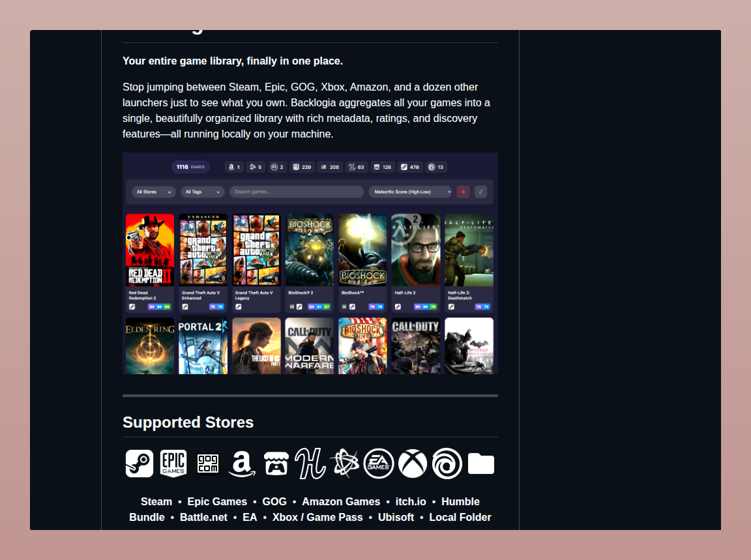
Task: Click the 'Xbox / Game Pass' text
Action: pos(317,518)
